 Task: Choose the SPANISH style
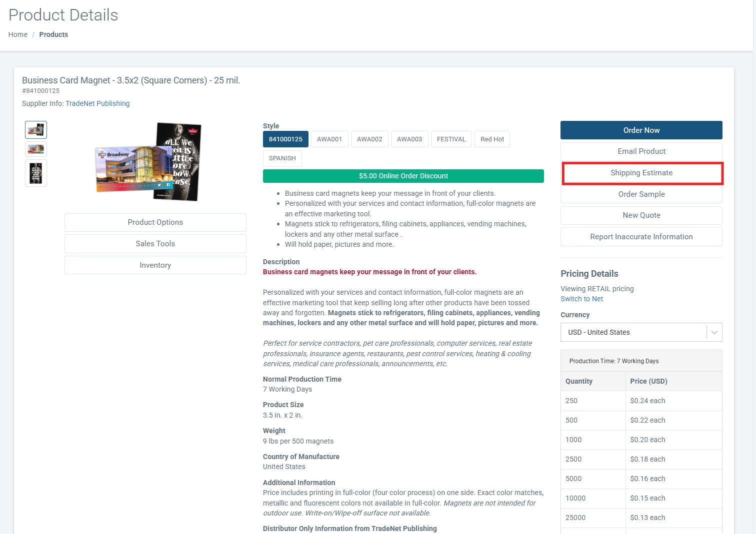click(282, 158)
